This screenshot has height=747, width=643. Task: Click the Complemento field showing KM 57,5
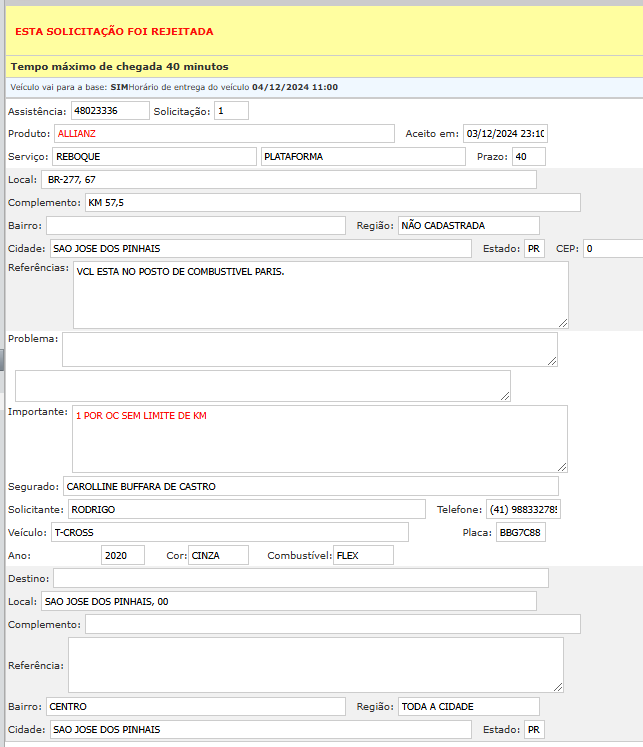pyautogui.click(x=332, y=203)
